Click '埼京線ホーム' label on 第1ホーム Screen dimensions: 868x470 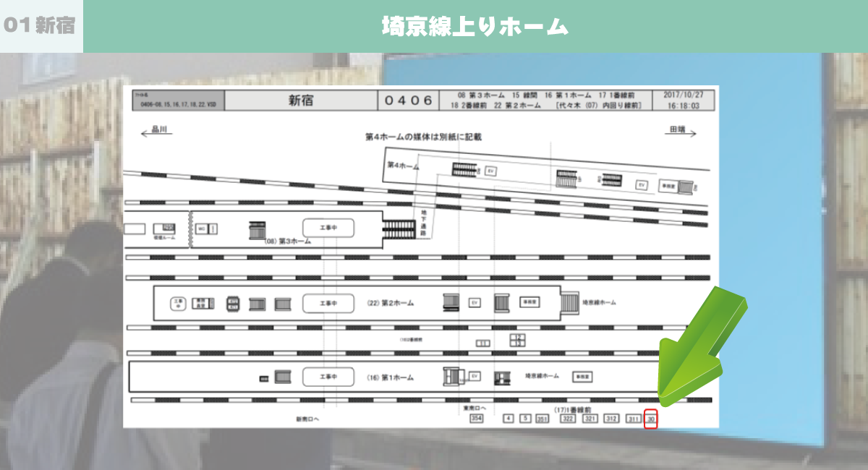(x=542, y=376)
